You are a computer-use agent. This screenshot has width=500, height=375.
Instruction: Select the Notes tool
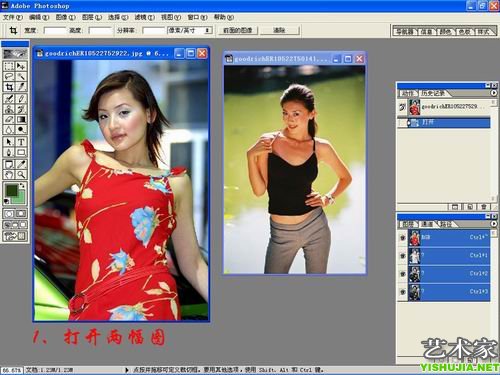pos(9,164)
